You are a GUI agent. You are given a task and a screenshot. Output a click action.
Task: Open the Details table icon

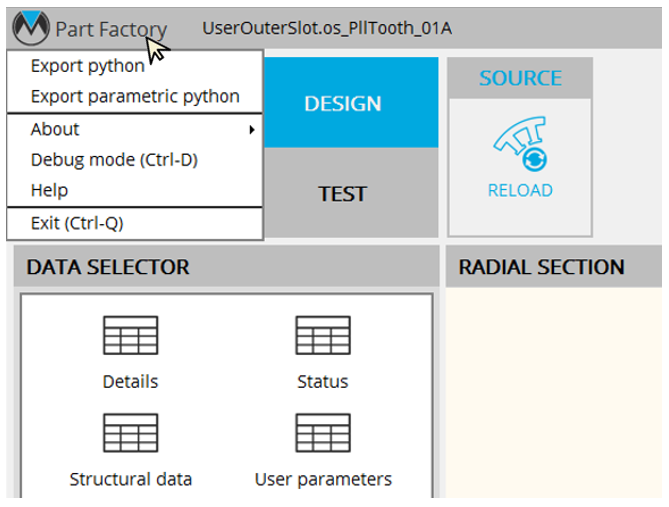coord(130,336)
